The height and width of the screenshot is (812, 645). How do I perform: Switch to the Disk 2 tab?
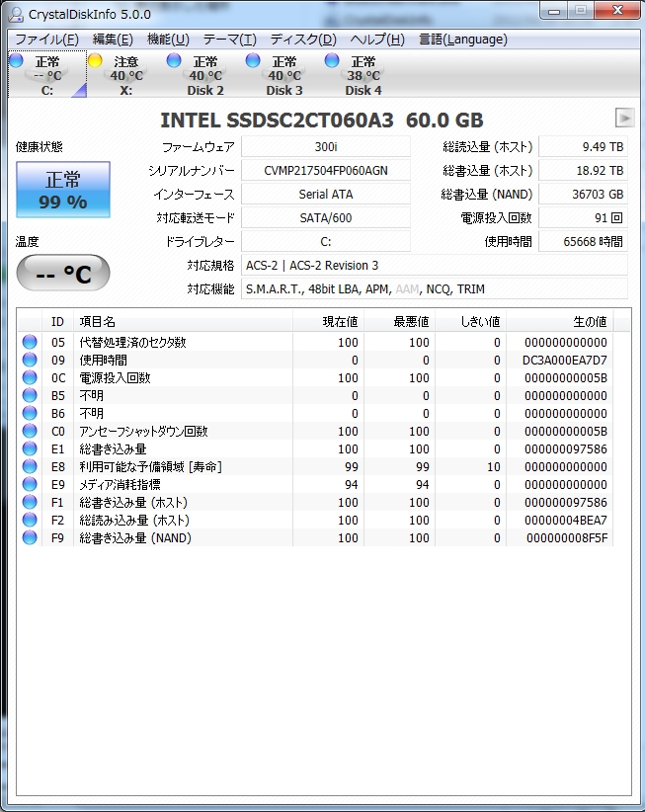[x=205, y=75]
